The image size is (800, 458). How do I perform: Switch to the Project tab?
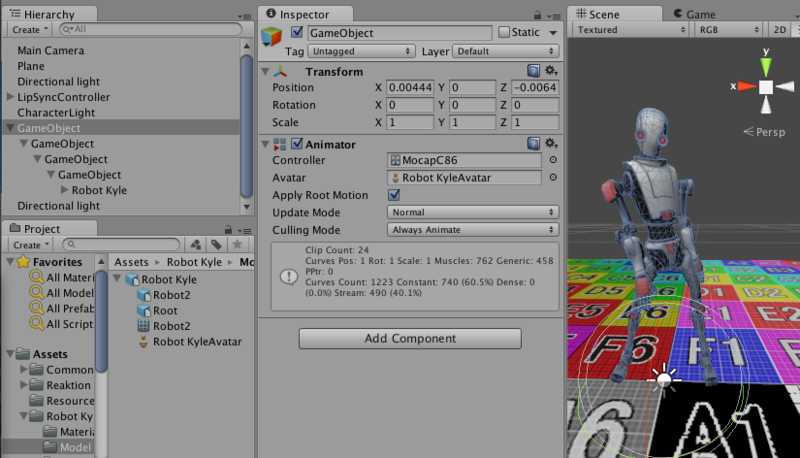pyautogui.click(x=49, y=228)
